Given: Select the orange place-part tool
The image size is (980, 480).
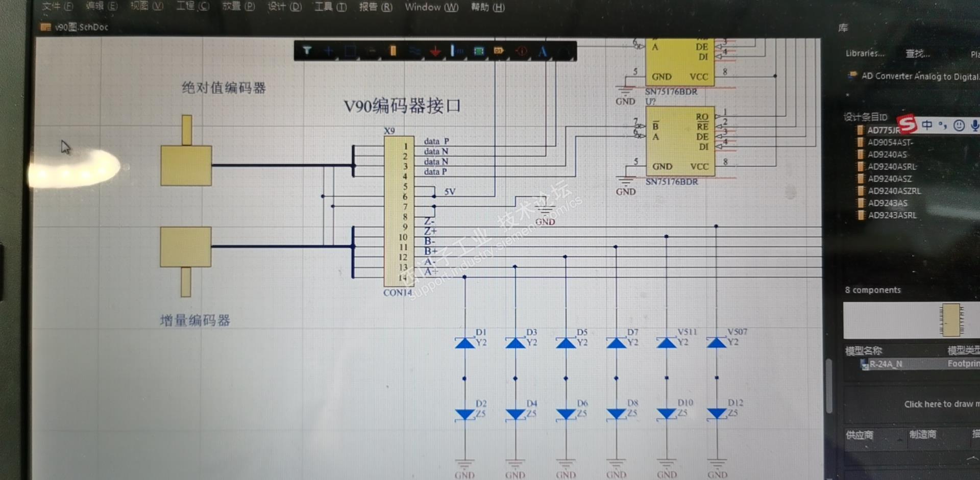Looking at the screenshot, I should pyautogui.click(x=393, y=50).
